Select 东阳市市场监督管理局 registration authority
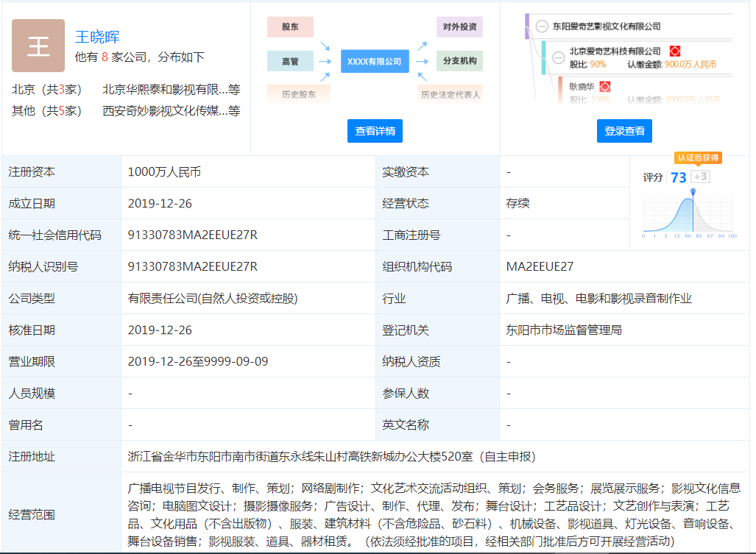Screen dimensions: 756x554 click(x=564, y=330)
